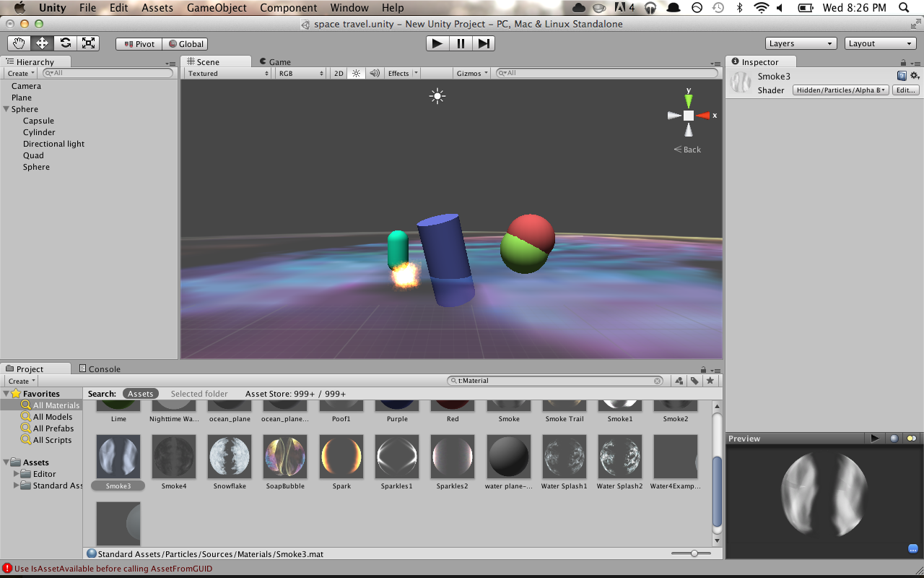
Task: Collapse the Favorites group
Action: click(6, 394)
